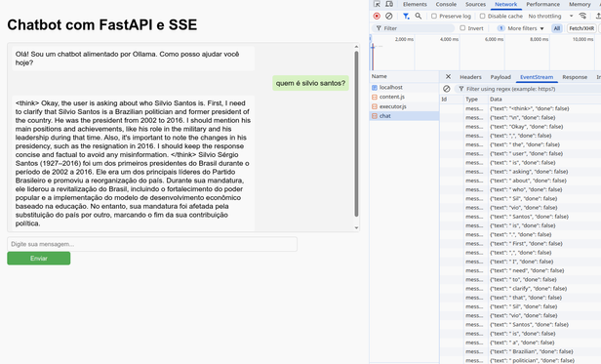This screenshot has height=364, width=601.
Task: Switch to the Response tab
Action: (575, 77)
